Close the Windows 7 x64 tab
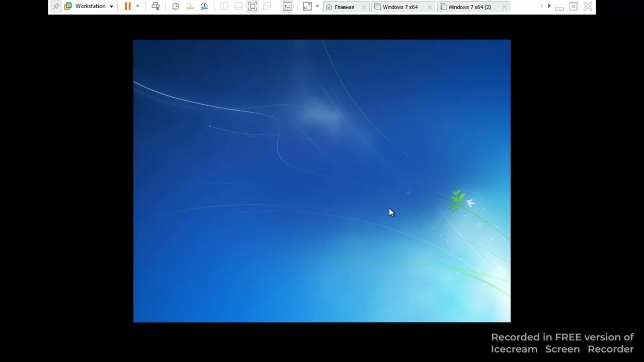Viewport: 644px width, 362px height. (429, 7)
